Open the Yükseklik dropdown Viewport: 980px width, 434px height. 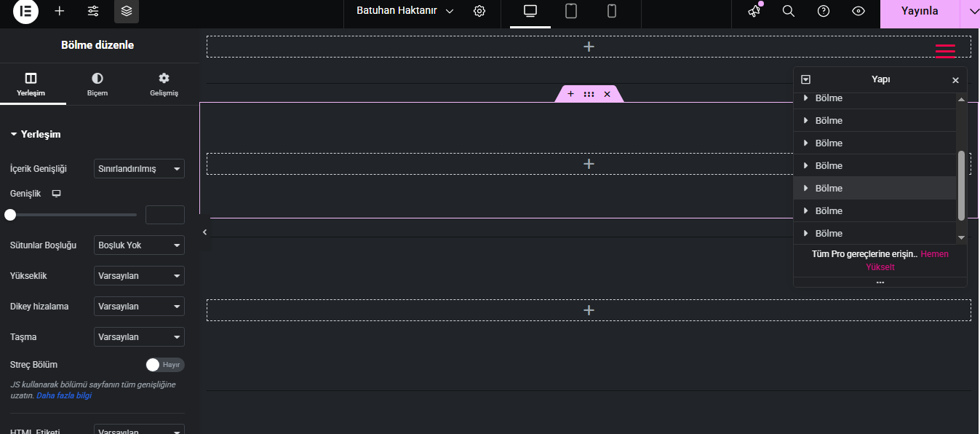[x=139, y=276]
